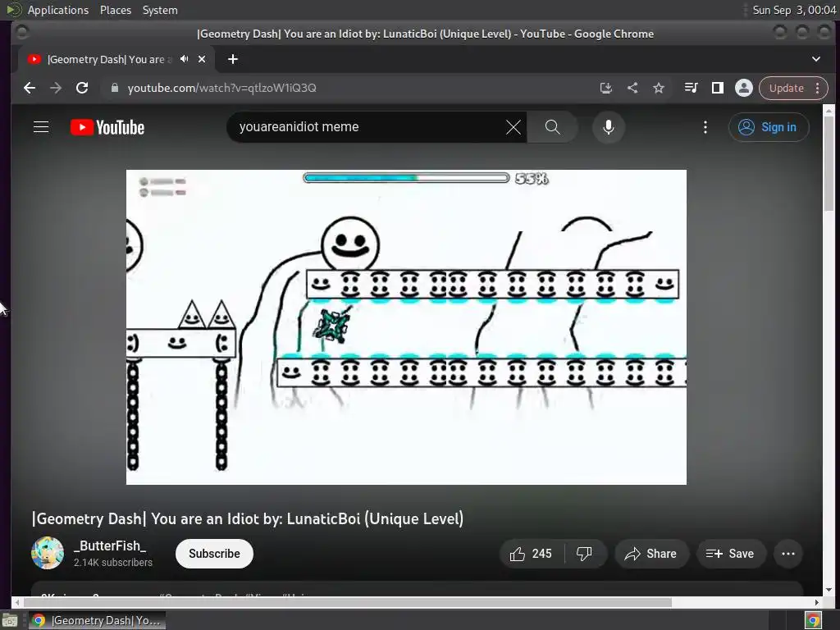Click the vertical page scrollbar thumb
This screenshot has width=840, height=630.
coord(829,163)
